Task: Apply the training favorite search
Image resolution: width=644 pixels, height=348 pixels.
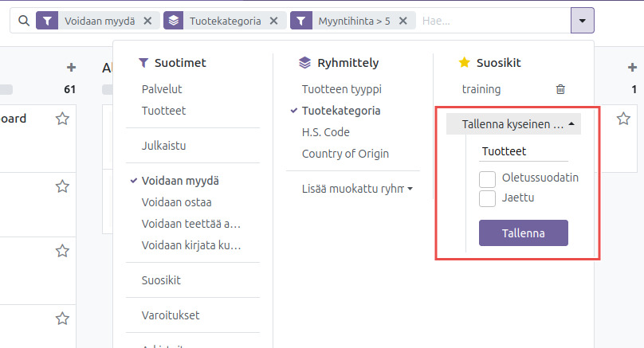Action: coord(481,89)
